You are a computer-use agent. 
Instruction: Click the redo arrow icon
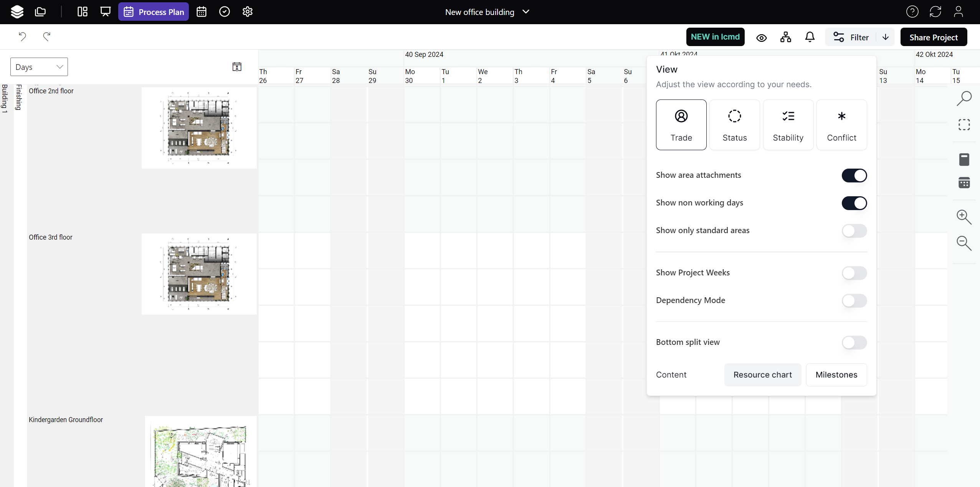pos(47,37)
